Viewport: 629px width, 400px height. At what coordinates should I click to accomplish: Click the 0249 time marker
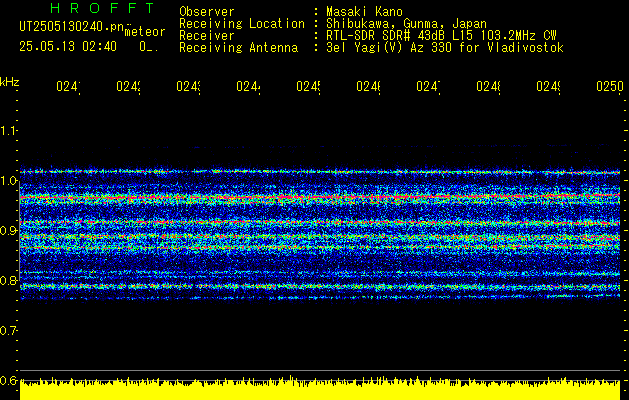click(x=548, y=86)
